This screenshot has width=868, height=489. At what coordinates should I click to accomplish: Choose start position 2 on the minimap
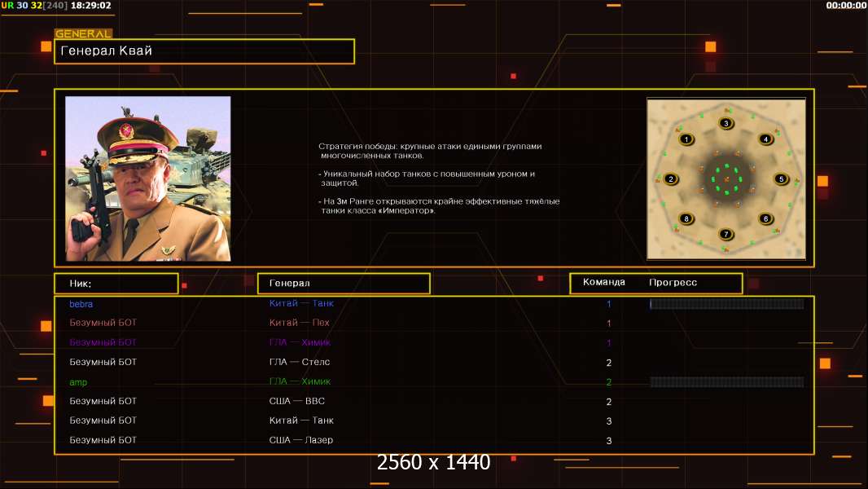click(x=671, y=179)
